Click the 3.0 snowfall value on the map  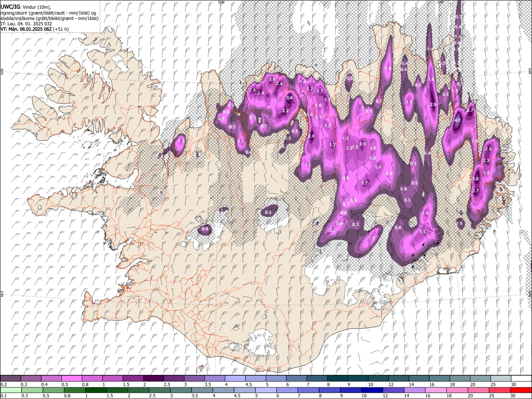pyautogui.click(x=476, y=179)
